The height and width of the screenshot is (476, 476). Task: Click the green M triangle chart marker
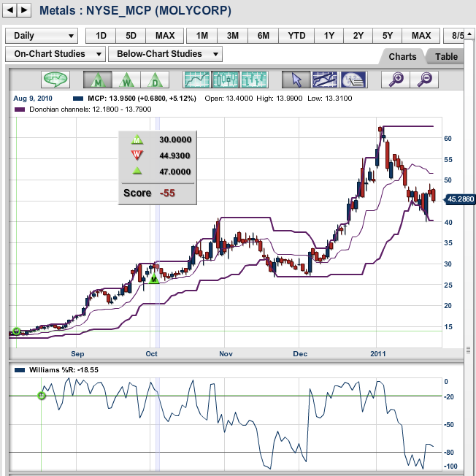[x=154, y=279]
